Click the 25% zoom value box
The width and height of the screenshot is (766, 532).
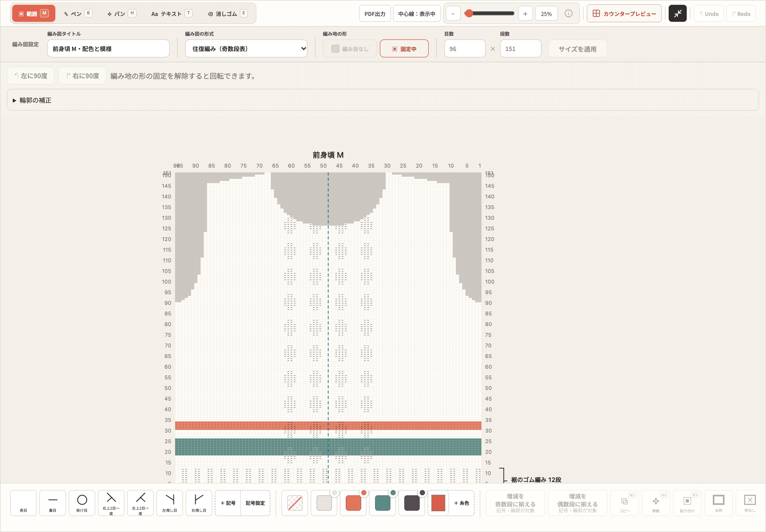tap(546, 14)
